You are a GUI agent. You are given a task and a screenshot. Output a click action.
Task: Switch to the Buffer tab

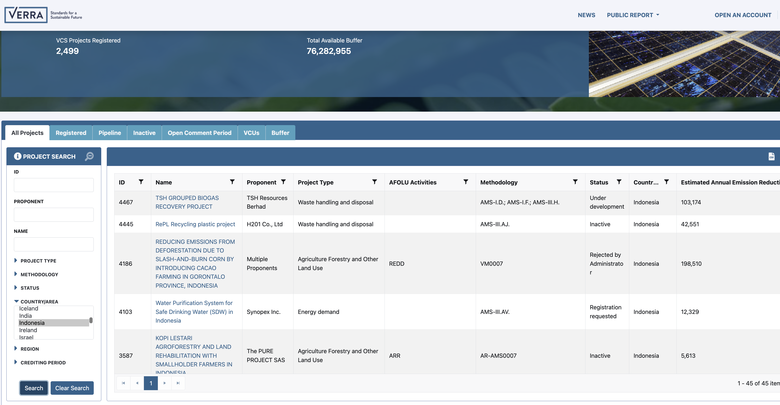coord(280,133)
